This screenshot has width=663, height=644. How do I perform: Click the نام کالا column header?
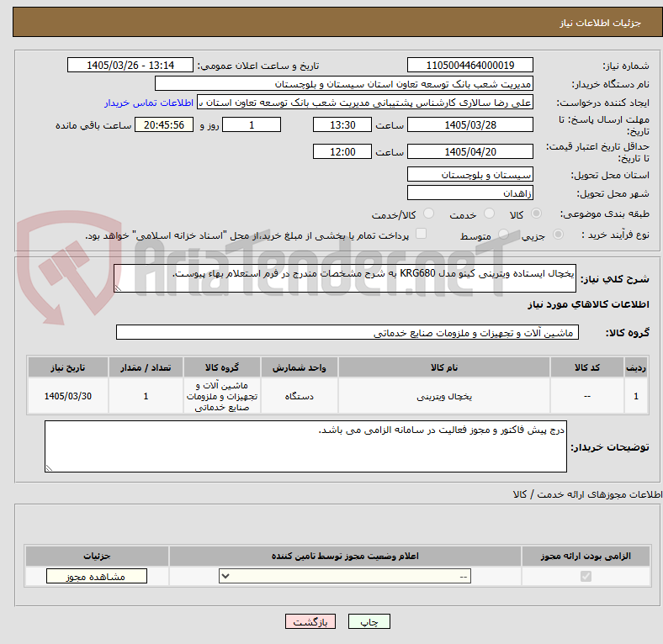[x=444, y=367]
